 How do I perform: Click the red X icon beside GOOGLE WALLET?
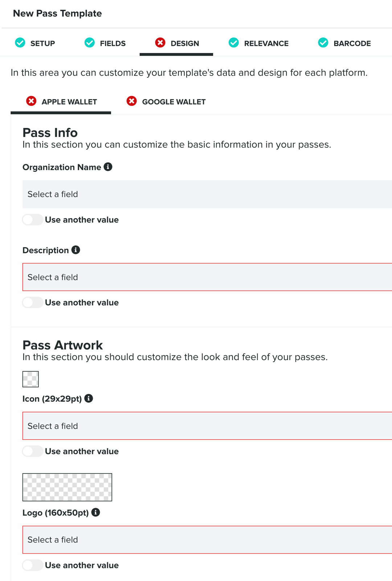(131, 101)
